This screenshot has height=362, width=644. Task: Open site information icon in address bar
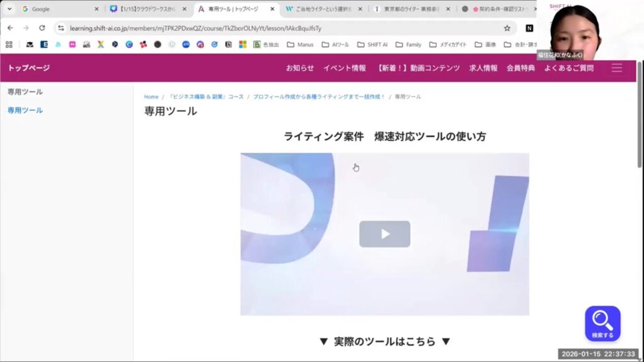tap(61, 28)
